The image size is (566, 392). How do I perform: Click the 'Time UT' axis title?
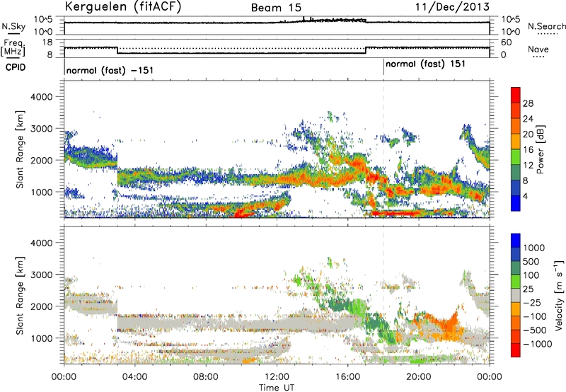pos(277,388)
